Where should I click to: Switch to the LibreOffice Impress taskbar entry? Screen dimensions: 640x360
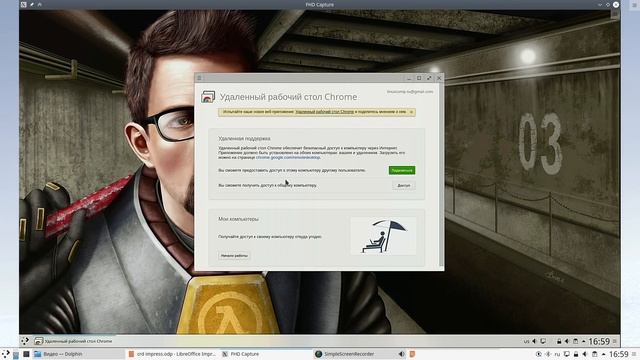pyautogui.click(x=171, y=354)
